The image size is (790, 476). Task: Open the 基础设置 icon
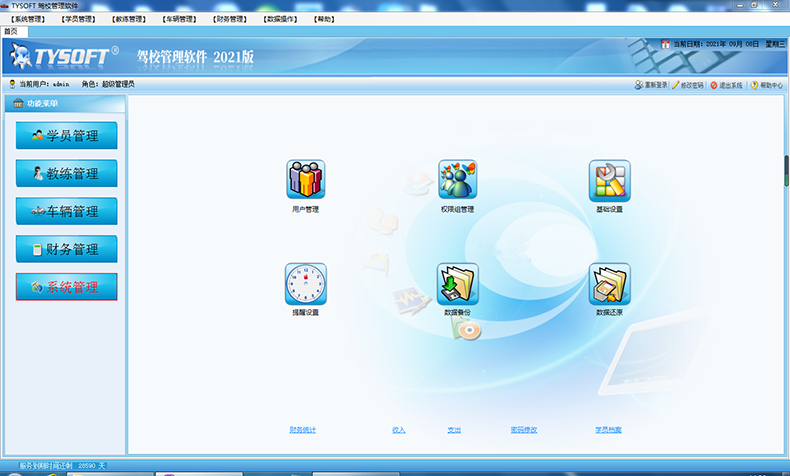click(609, 180)
